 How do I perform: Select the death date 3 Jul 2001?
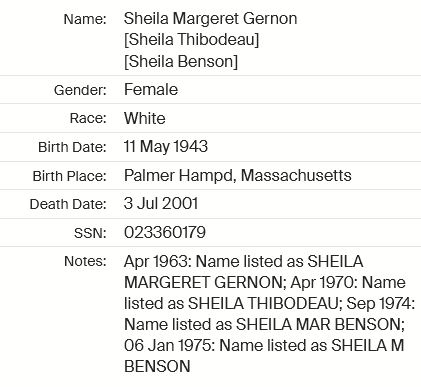coord(161,204)
